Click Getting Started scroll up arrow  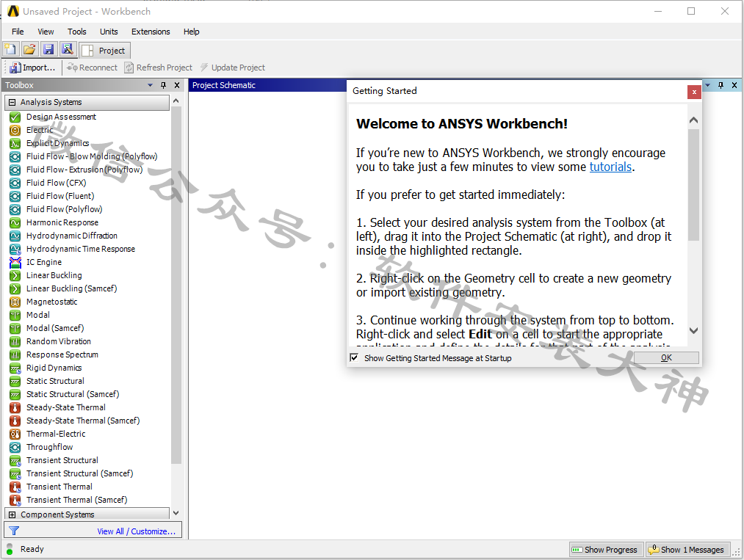point(693,120)
